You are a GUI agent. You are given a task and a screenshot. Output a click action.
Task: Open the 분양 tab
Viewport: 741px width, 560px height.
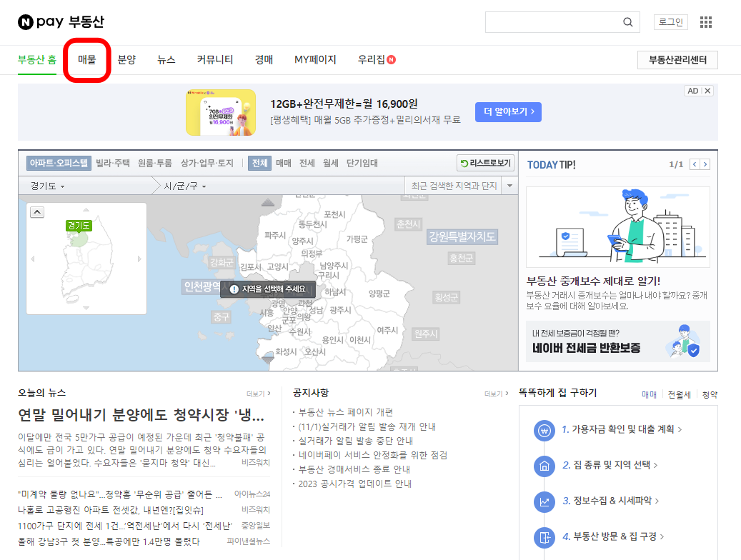126,59
